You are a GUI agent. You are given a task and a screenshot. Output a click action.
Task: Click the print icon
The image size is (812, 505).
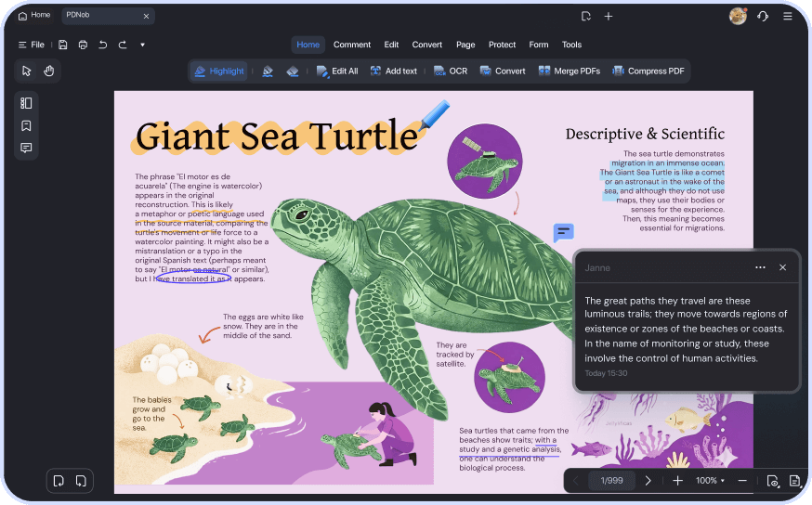tap(83, 45)
